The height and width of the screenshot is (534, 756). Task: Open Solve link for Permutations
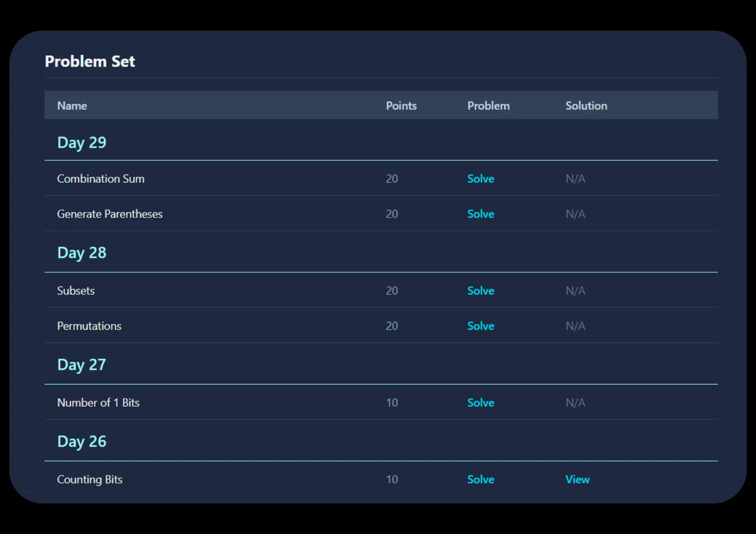click(480, 326)
